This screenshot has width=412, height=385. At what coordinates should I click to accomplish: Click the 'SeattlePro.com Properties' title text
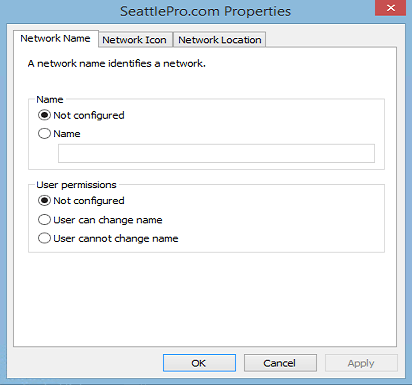[x=205, y=11]
